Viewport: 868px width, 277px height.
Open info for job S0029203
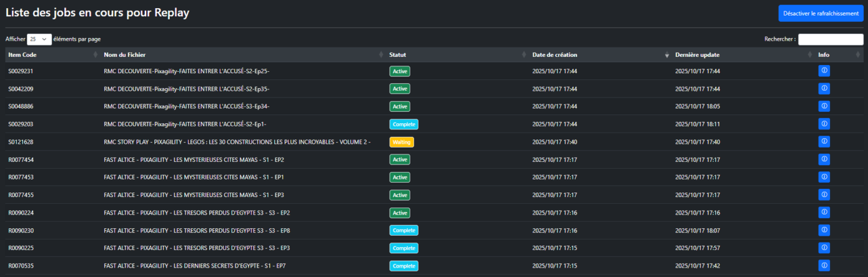(x=824, y=124)
